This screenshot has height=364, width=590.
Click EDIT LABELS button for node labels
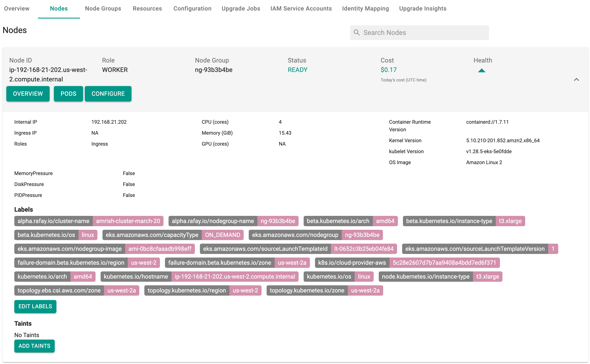(35, 306)
